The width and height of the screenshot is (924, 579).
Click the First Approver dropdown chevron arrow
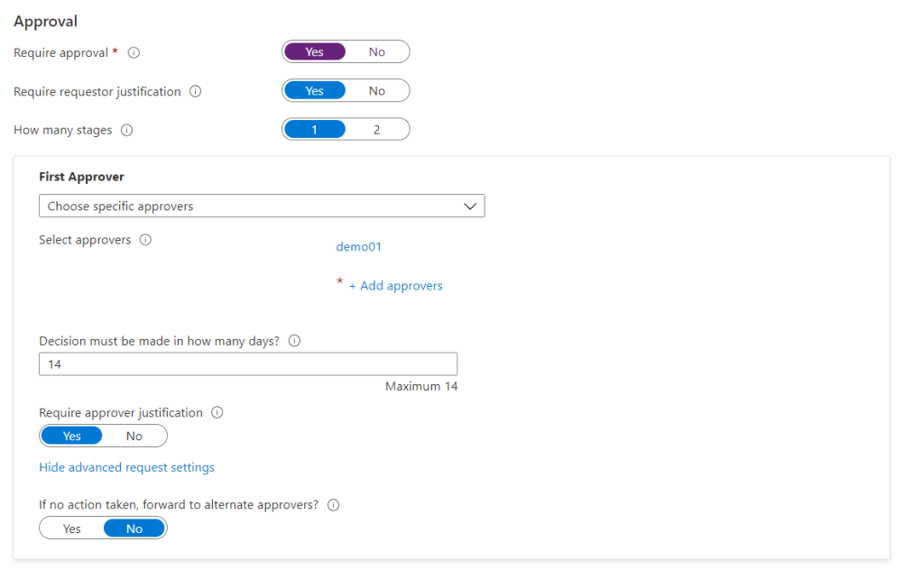click(x=469, y=207)
